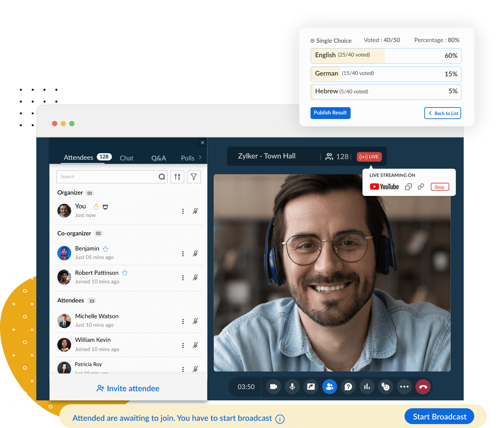Unmute Benjamin's microphone

coord(195,253)
